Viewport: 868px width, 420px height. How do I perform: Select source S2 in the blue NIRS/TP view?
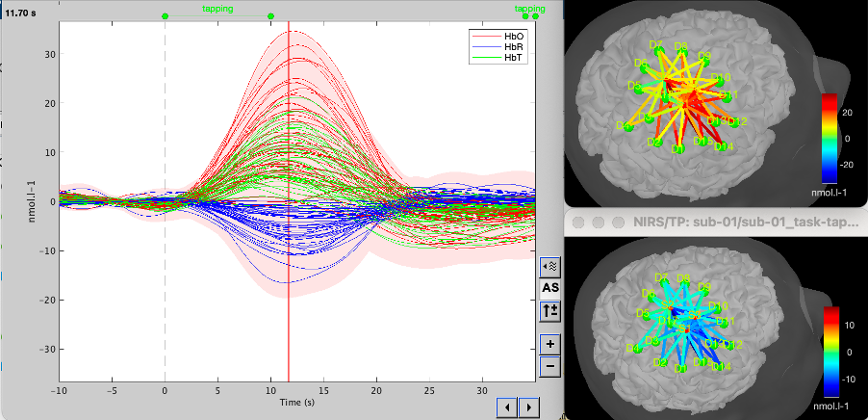pyautogui.click(x=669, y=306)
